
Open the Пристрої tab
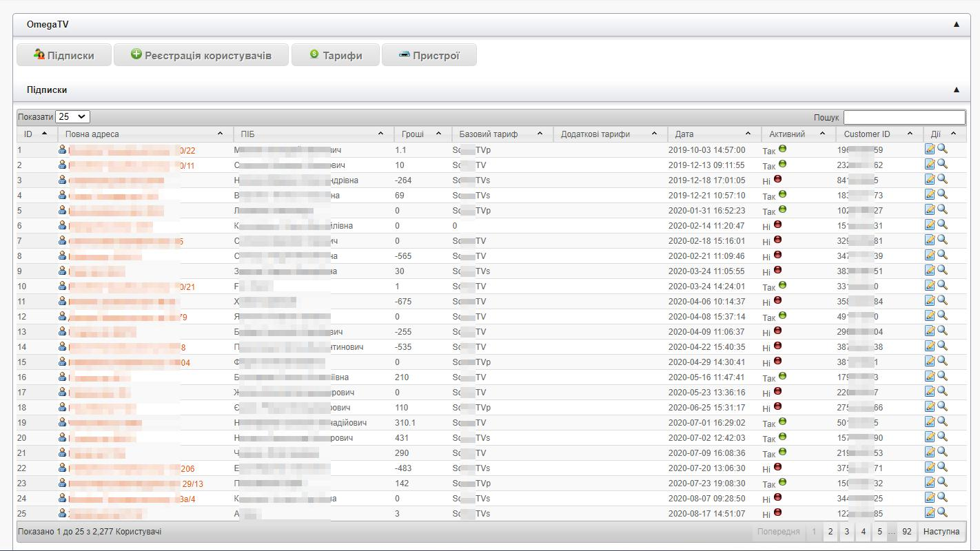(x=429, y=55)
